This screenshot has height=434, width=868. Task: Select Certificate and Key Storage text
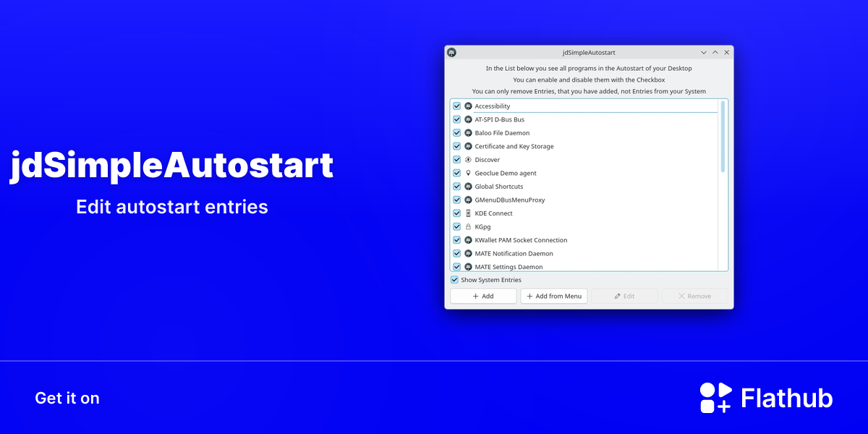(514, 146)
